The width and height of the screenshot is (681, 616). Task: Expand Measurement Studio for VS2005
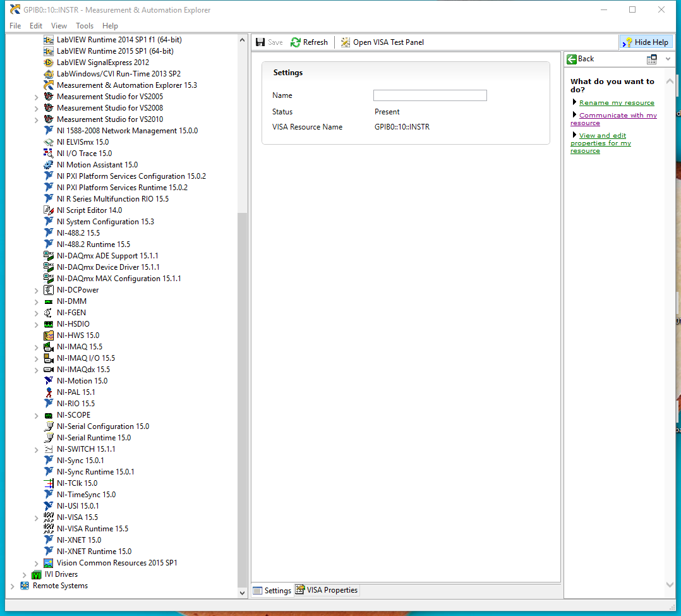[x=36, y=97]
